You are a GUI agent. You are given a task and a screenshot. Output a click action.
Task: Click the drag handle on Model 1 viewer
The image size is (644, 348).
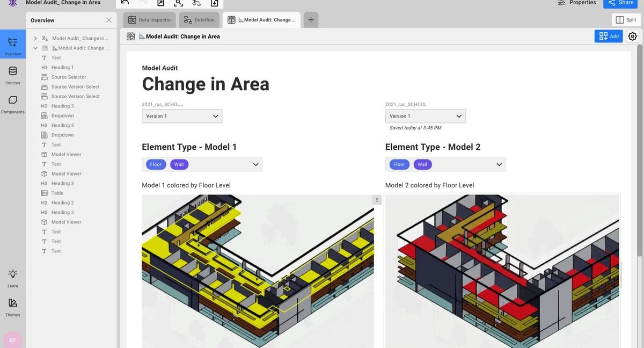pos(377,200)
